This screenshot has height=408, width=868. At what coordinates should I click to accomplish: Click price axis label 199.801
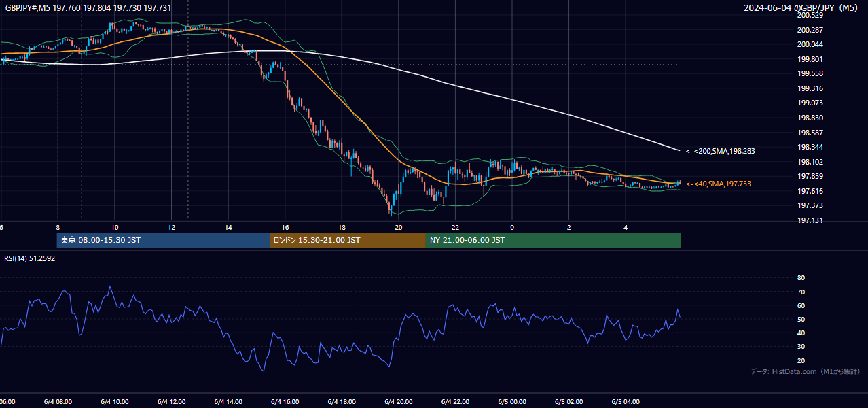(810, 59)
